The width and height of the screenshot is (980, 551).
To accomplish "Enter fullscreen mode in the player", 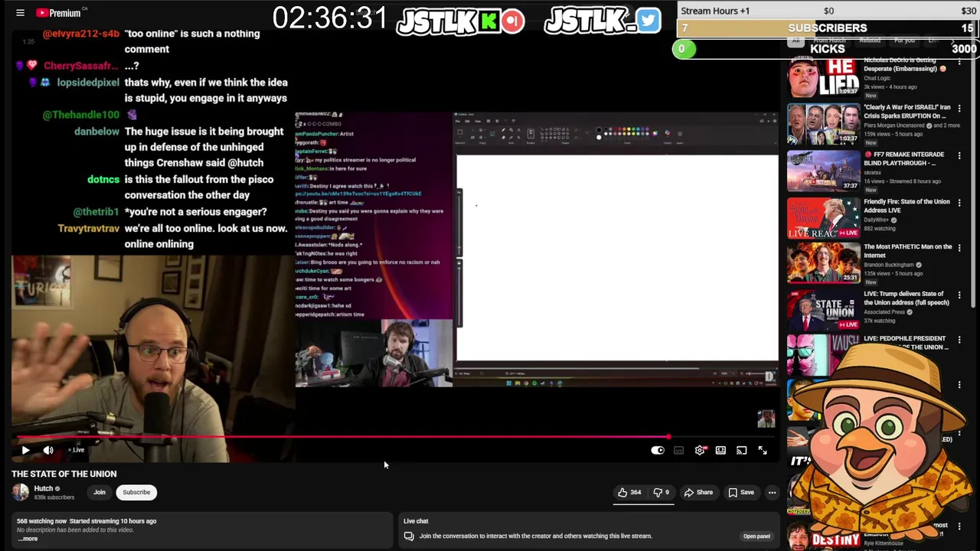I will pos(763,451).
